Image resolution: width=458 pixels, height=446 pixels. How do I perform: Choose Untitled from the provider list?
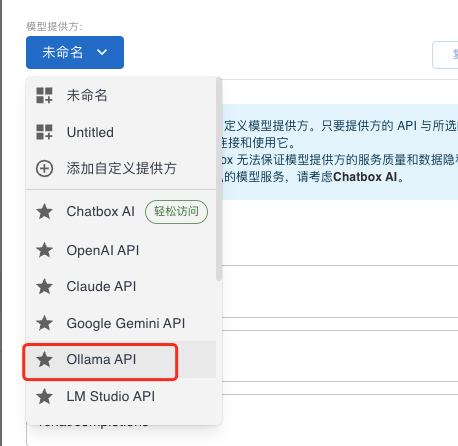coord(121,132)
